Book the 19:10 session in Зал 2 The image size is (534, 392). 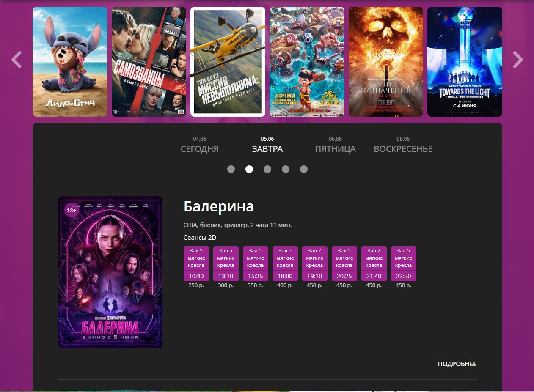315,263
